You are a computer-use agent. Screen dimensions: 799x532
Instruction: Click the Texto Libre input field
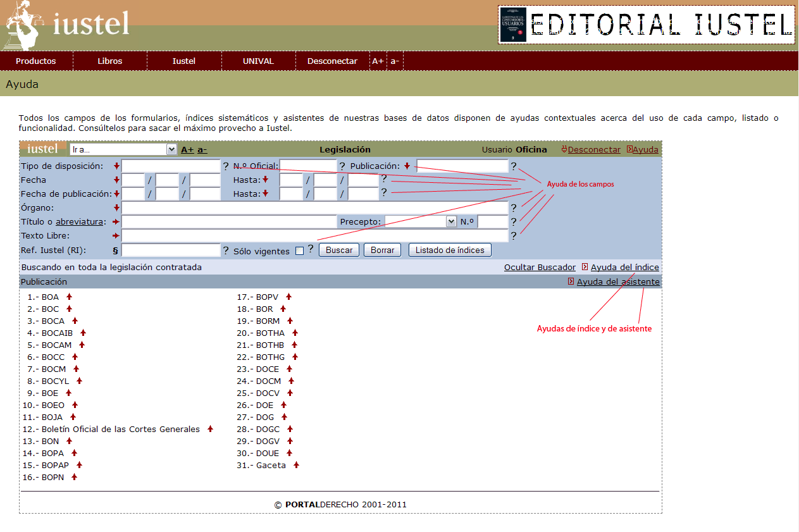coord(314,235)
